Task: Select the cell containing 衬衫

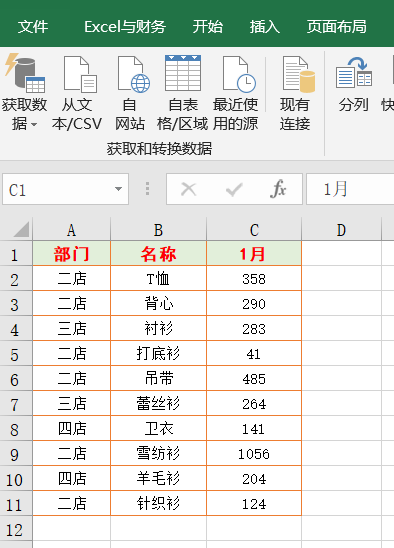Action: point(158,329)
